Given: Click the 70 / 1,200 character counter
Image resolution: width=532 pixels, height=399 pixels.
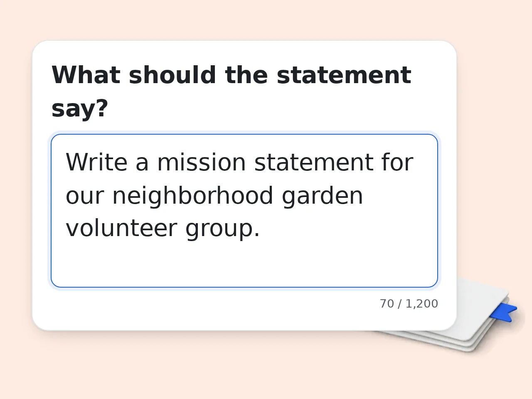Looking at the screenshot, I should [x=409, y=304].
